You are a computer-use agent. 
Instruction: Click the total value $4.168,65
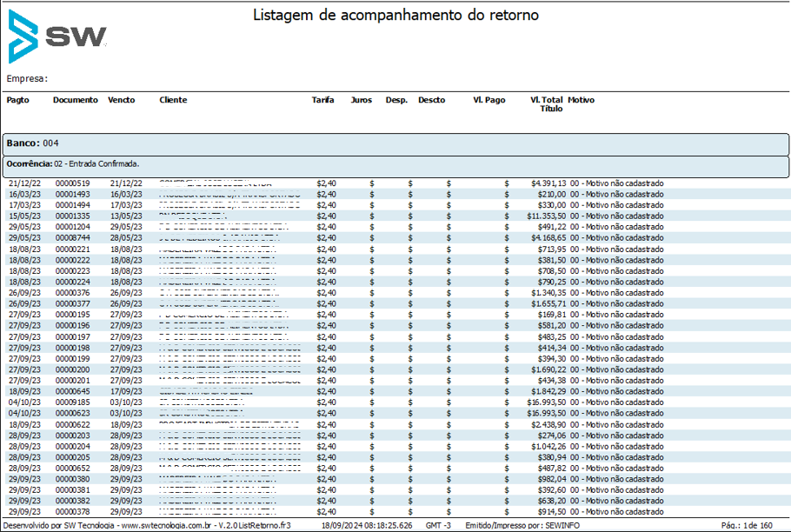(548, 238)
